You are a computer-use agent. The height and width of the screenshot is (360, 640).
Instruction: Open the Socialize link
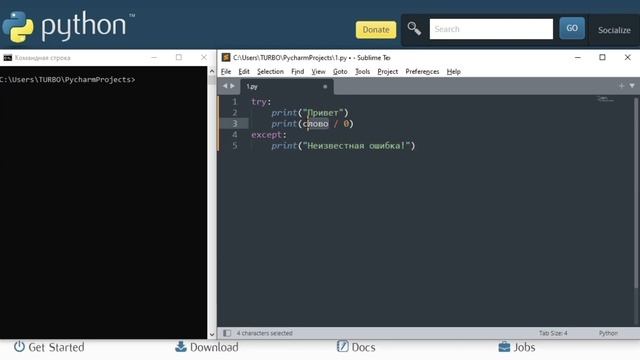pyautogui.click(x=614, y=30)
